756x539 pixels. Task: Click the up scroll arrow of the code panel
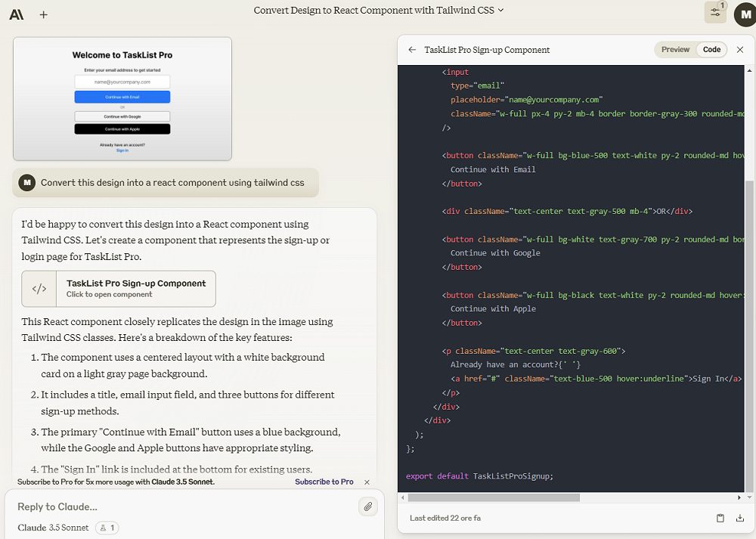749,70
